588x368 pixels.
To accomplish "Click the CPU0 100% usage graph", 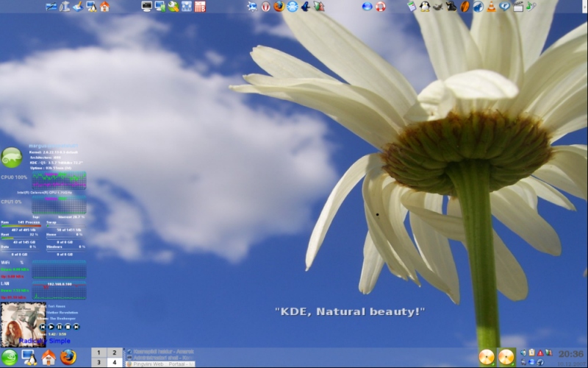I will pyautogui.click(x=59, y=180).
